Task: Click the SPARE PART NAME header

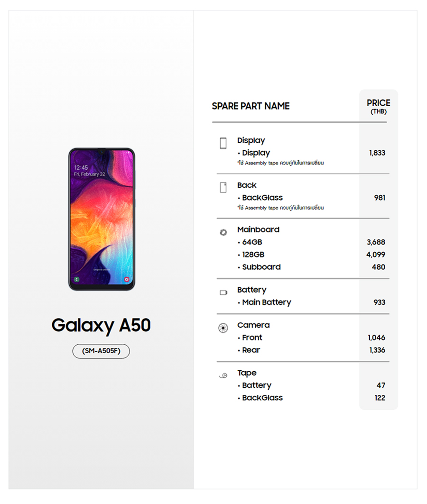Action: click(x=251, y=106)
